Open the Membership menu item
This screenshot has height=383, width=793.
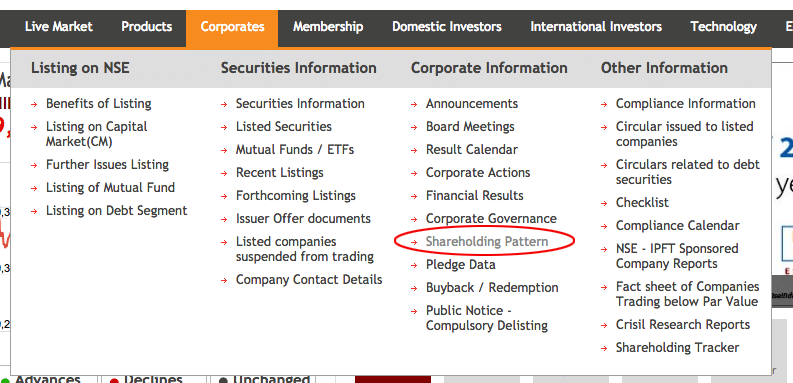(x=328, y=27)
